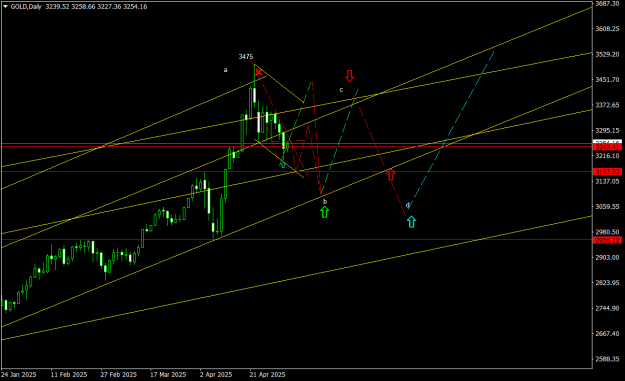This screenshot has height=381, width=625.
Task: Select the cyan up arrow below label d
Action: (411, 222)
